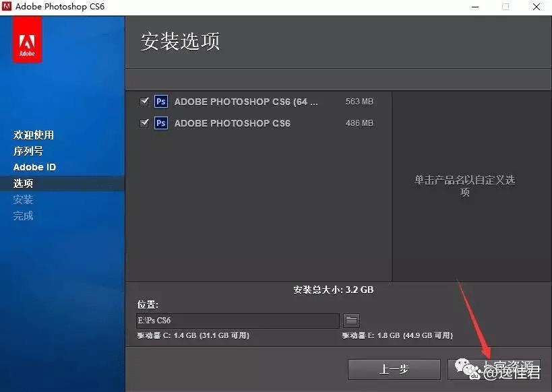
Task: Uncheck ADOBE PHOTOSHOP CS6 (64-bit) for installation
Action: (144, 101)
